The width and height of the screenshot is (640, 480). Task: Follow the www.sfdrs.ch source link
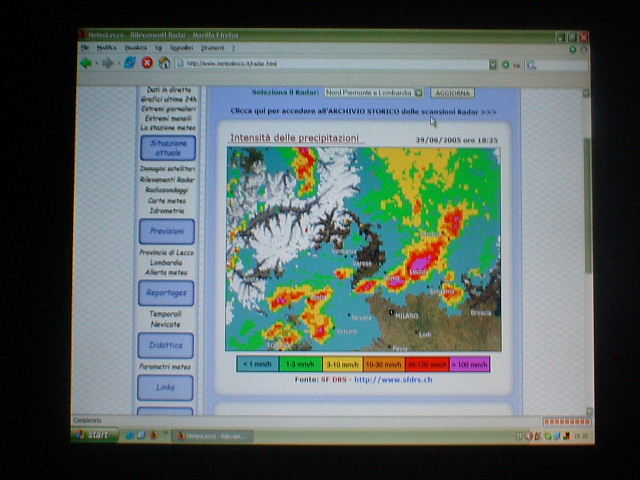(394, 379)
